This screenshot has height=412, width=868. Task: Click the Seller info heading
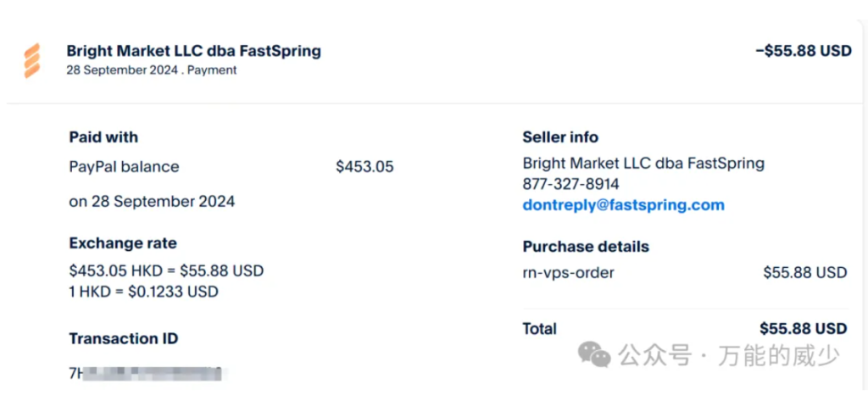pos(560,137)
